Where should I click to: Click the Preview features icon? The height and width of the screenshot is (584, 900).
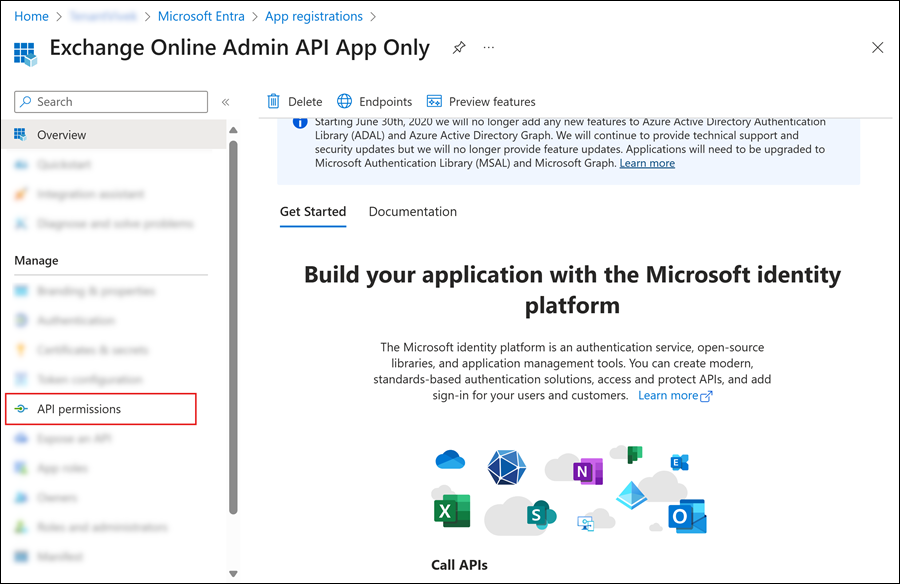434,102
